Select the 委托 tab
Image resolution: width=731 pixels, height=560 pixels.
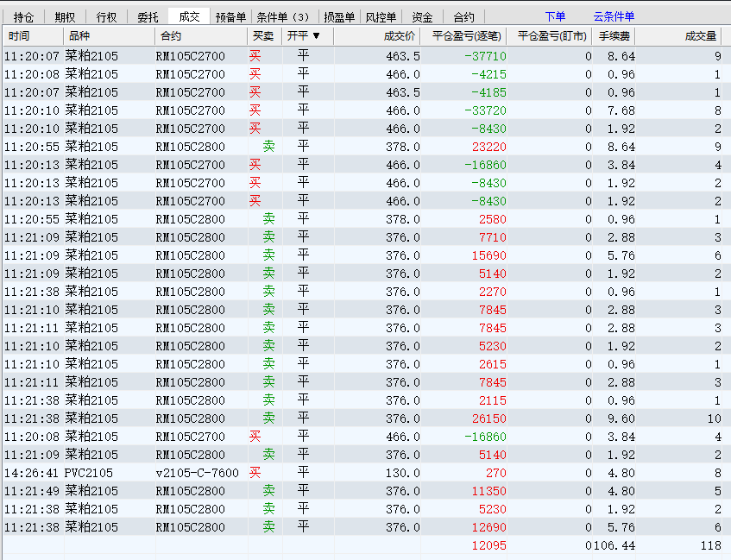(148, 17)
